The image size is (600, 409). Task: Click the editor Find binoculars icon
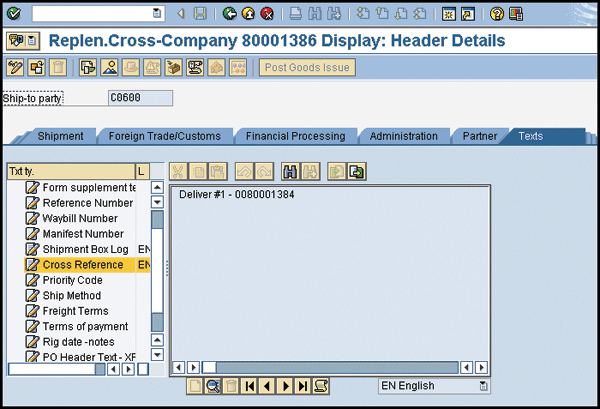(290, 171)
